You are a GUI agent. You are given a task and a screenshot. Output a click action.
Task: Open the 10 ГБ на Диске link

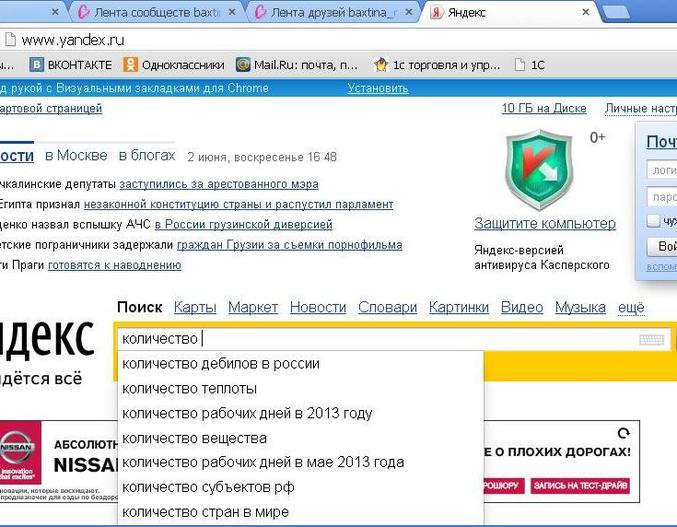(x=543, y=108)
